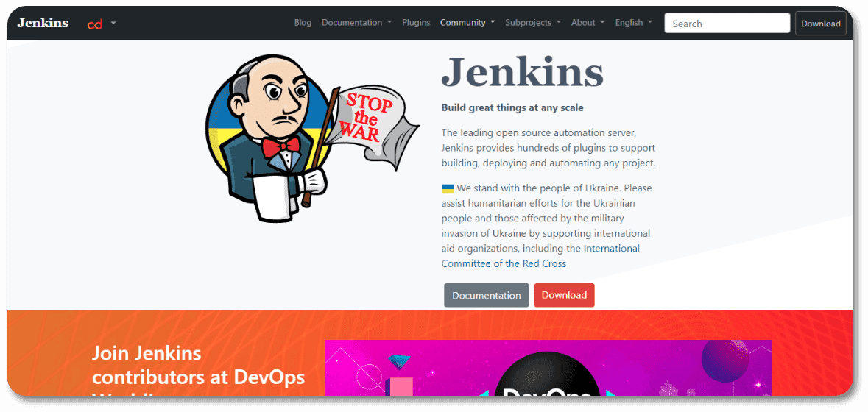This screenshot has height=412, width=868.
Task: Click the large Jenkins heading text
Action: pyautogui.click(x=522, y=72)
